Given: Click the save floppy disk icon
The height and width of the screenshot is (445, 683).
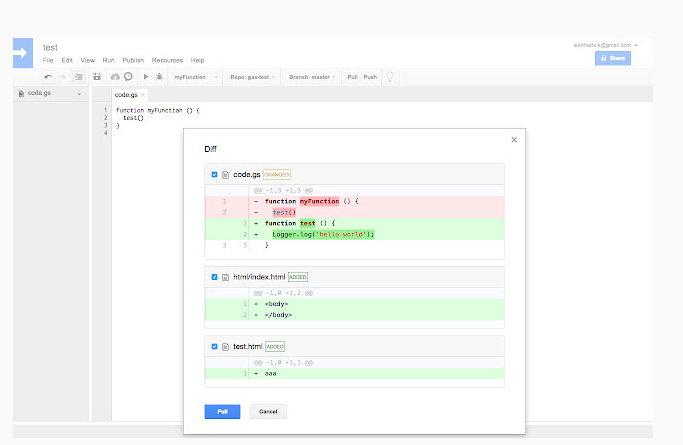Looking at the screenshot, I should [97, 77].
